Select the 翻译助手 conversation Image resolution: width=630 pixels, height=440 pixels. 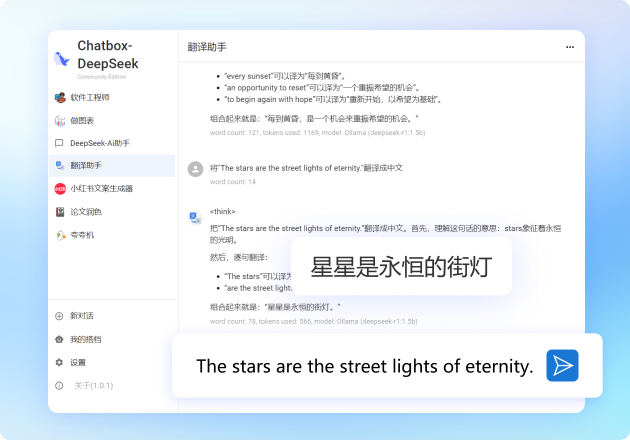click(85, 166)
